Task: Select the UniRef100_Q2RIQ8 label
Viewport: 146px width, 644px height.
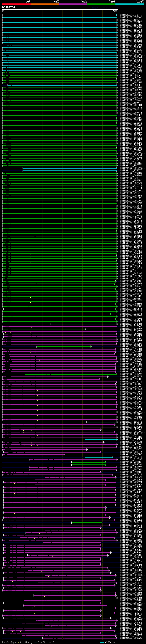Action: point(131,540)
